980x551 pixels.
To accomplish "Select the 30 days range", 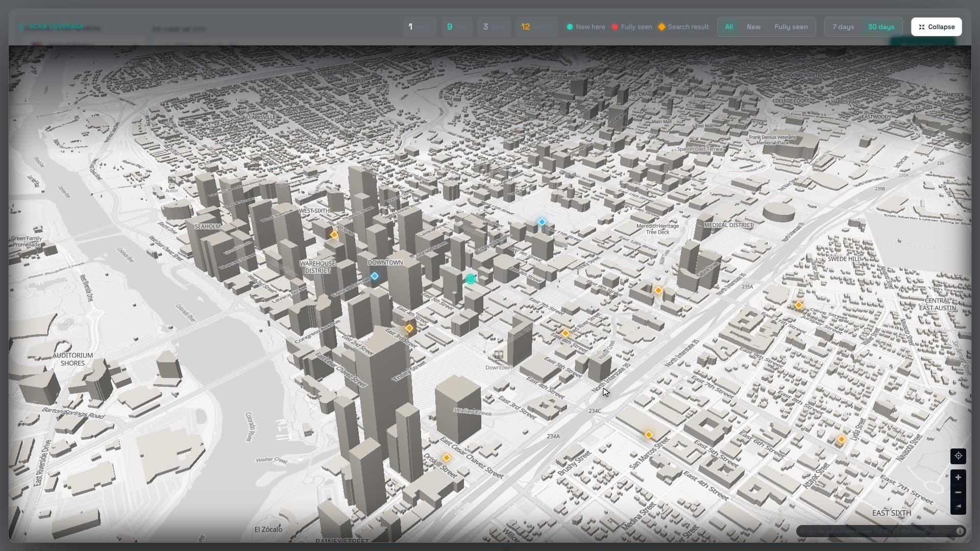I will click(881, 27).
